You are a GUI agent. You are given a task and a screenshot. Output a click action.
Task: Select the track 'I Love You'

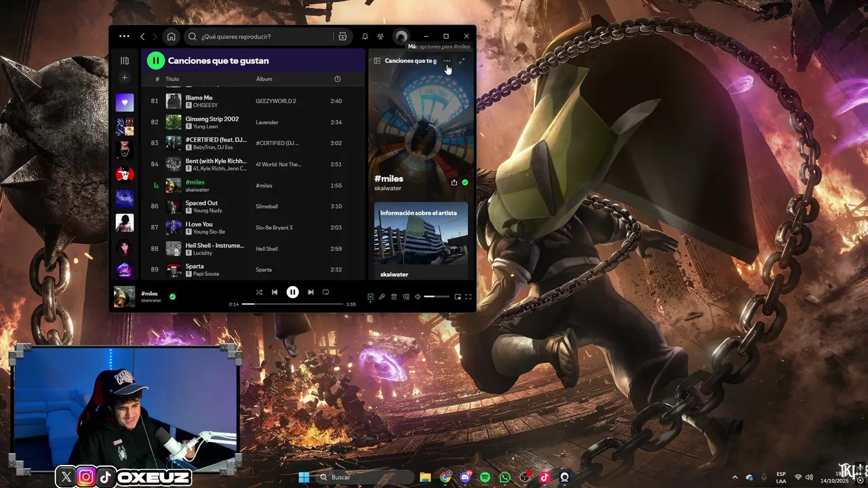(199, 224)
